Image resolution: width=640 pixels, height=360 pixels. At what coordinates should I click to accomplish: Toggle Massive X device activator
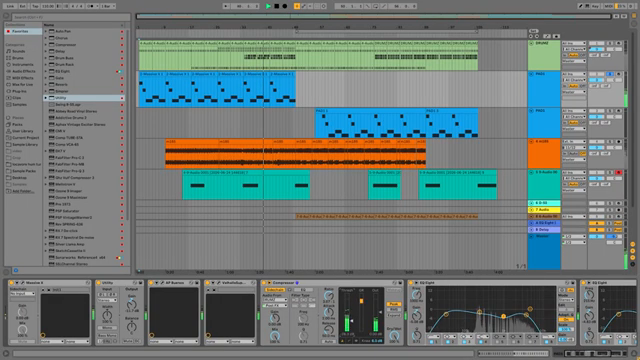[11, 282]
